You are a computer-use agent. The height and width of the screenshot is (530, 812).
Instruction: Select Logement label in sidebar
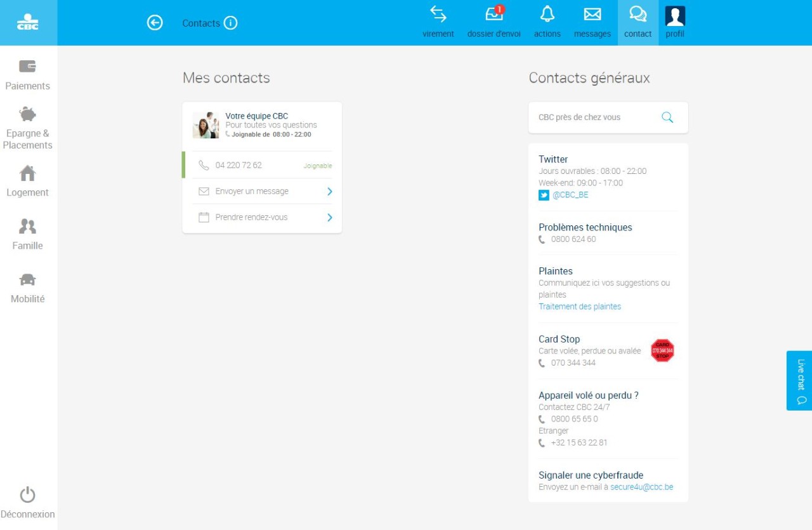pos(28,192)
